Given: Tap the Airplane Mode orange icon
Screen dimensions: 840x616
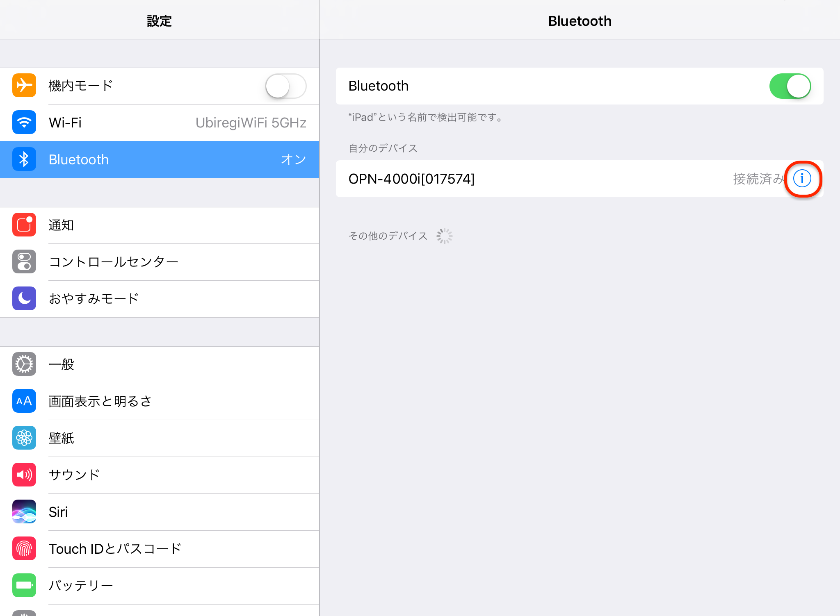Looking at the screenshot, I should [24, 86].
